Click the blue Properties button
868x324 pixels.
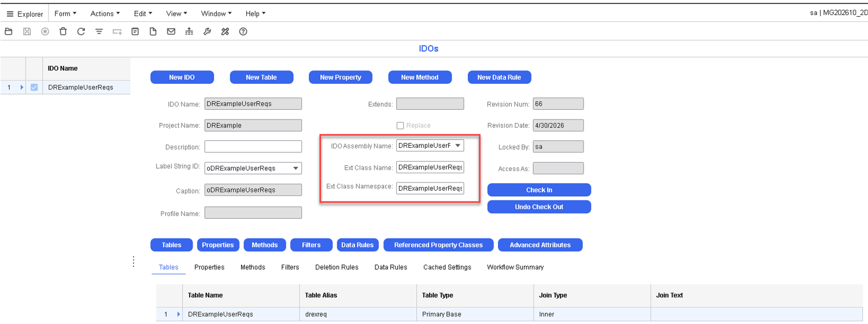tap(218, 245)
